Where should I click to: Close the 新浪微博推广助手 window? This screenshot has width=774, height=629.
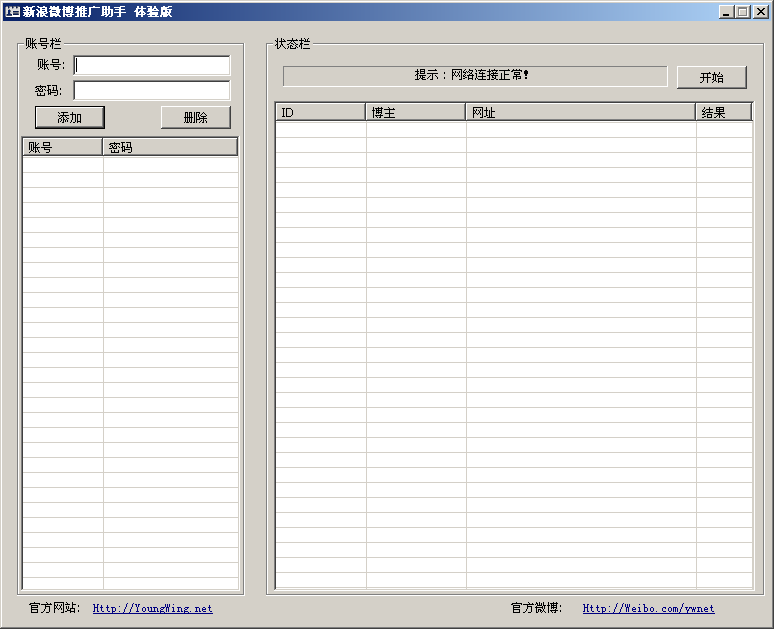coord(760,12)
